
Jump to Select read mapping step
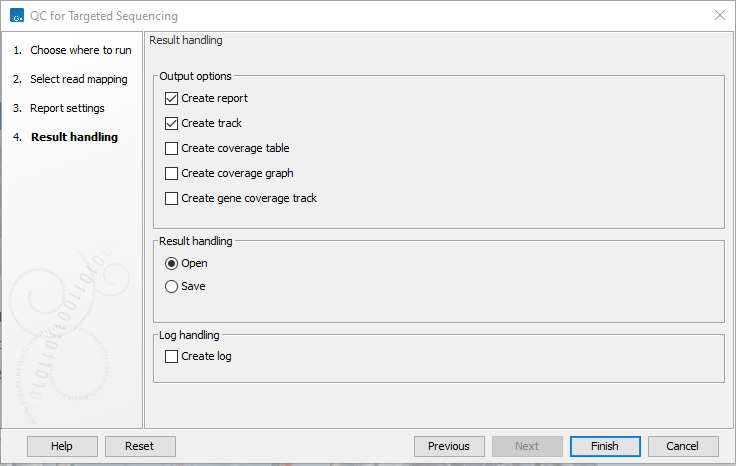point(78,79)
